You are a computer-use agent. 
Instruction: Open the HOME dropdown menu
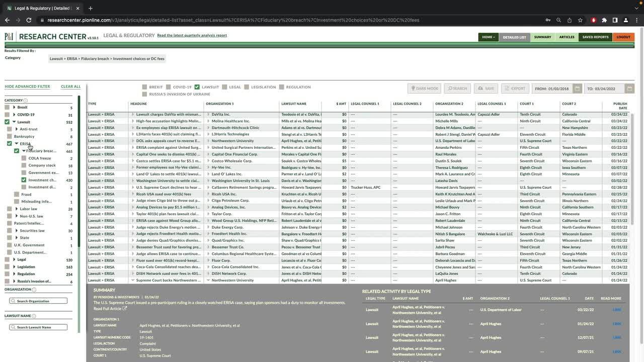[488, 37]
